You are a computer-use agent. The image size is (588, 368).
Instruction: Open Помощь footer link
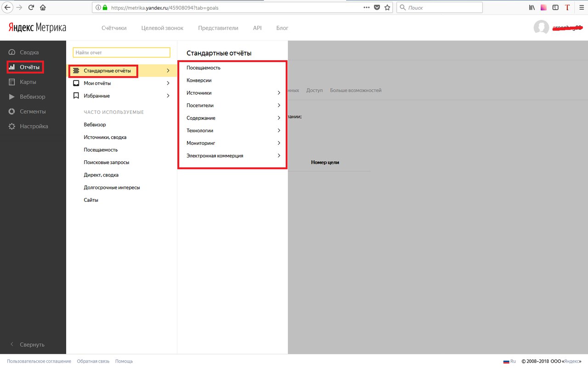pyautogui.click(x=124, y=361)
